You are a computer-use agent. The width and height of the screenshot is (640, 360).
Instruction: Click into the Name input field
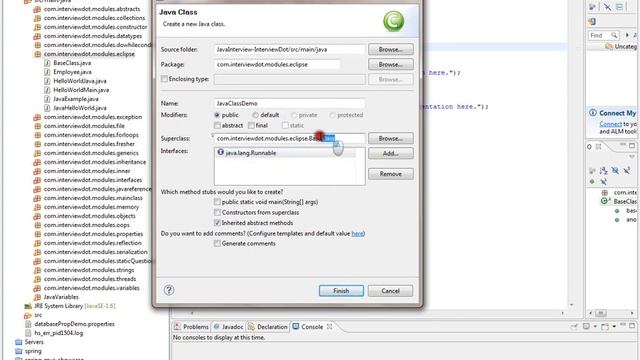[x=289, y=103]
